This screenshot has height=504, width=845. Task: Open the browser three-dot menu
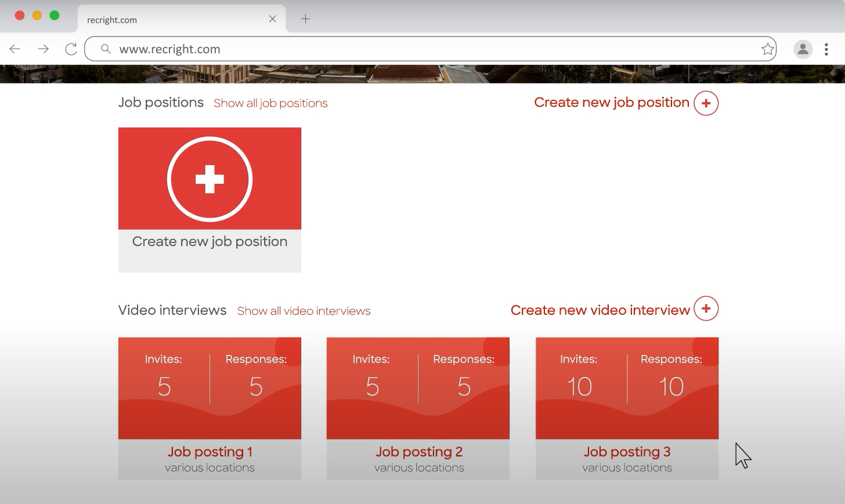coord(826,49)
